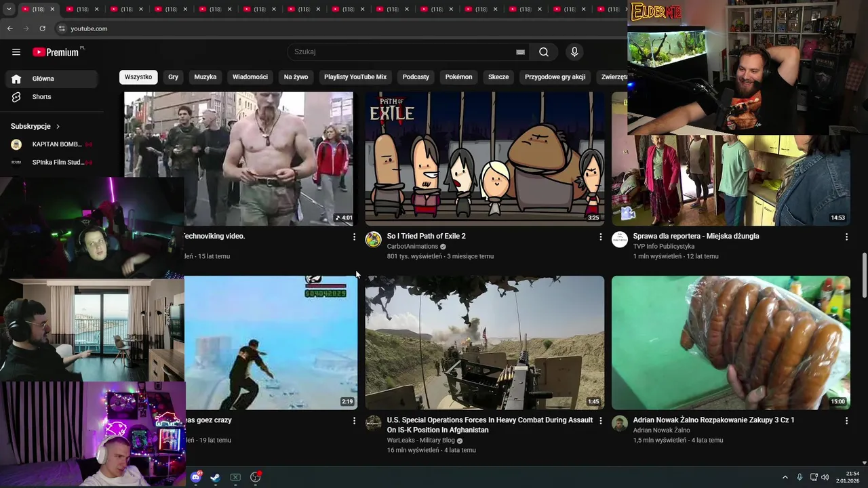Reload the page with the refresh icon
The image size is (868, 488).
(42, 28)
